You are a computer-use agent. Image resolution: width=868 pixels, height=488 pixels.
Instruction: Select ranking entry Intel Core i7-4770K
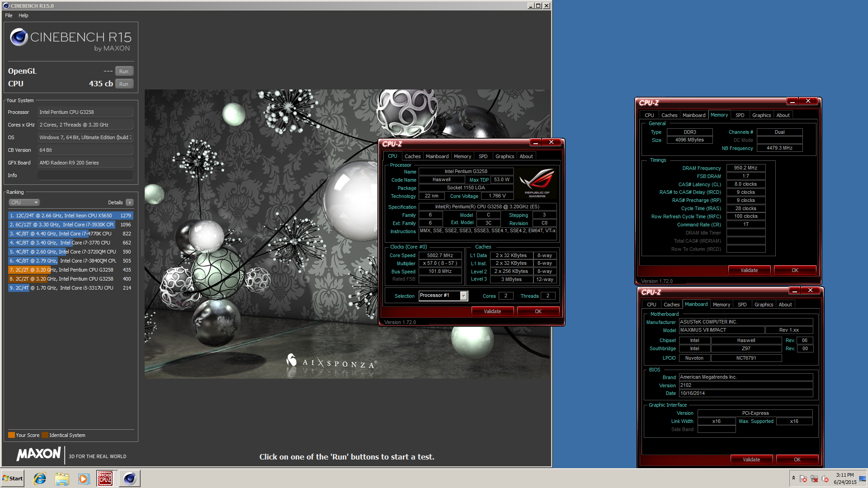tap(71, 234)
